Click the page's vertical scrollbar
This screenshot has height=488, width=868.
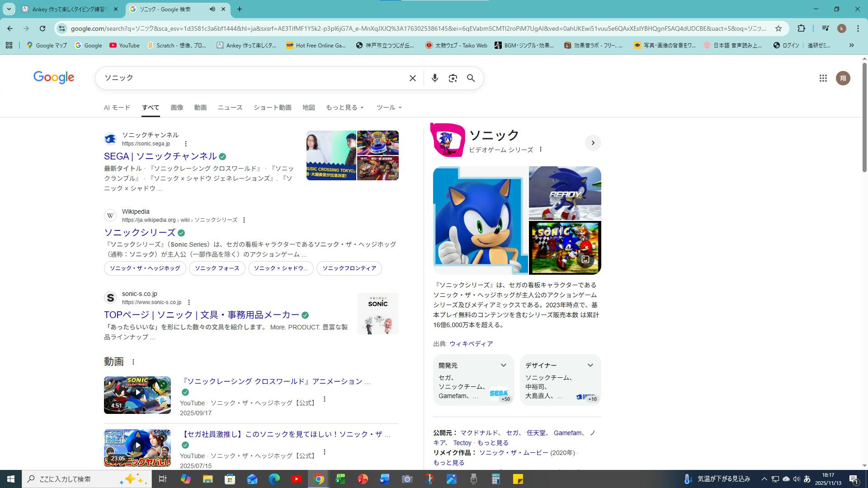click(x=864, y=117)
